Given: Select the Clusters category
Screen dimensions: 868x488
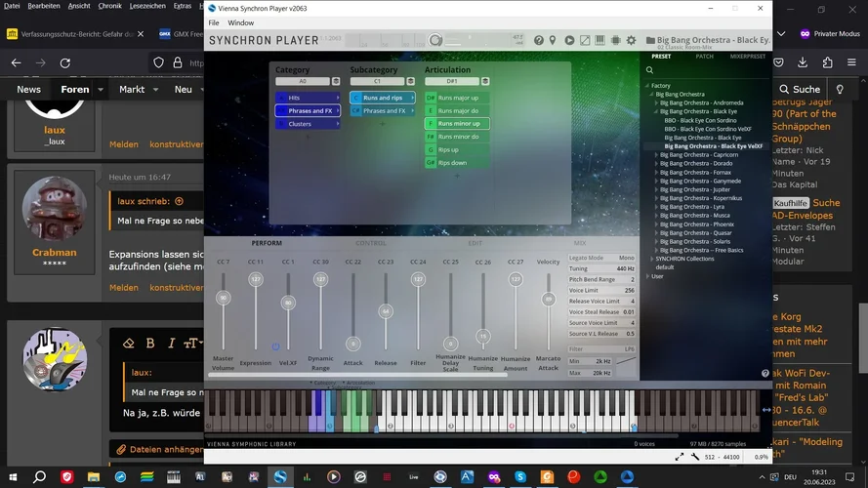Looking at the screenshot, I should 301,124.
